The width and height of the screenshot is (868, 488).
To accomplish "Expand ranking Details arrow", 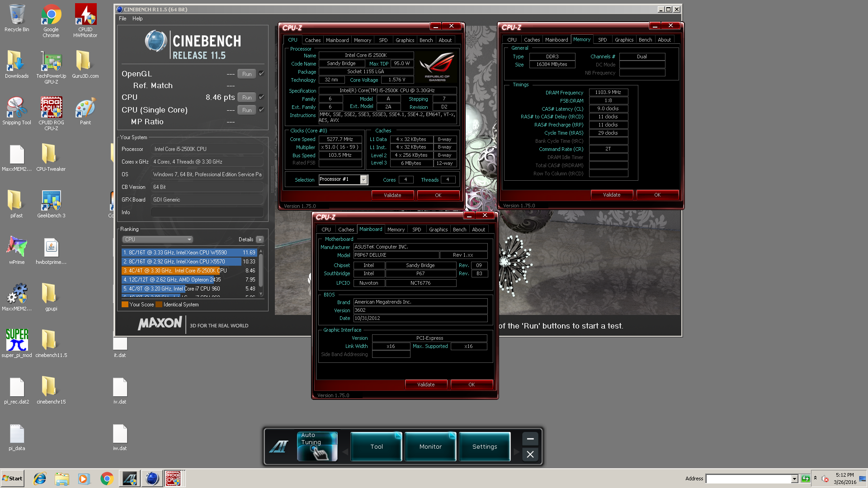I will pyautogui.click(x=260, y=239).
